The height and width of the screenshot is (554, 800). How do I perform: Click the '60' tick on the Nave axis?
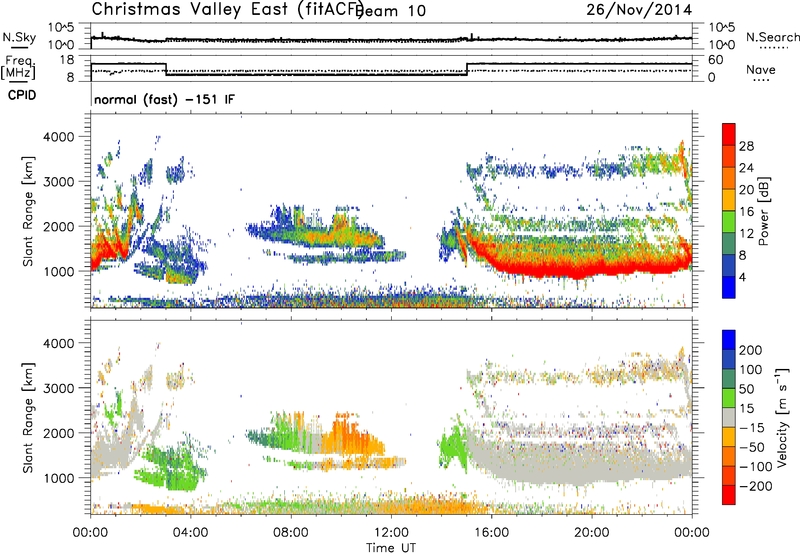(716, 60)
